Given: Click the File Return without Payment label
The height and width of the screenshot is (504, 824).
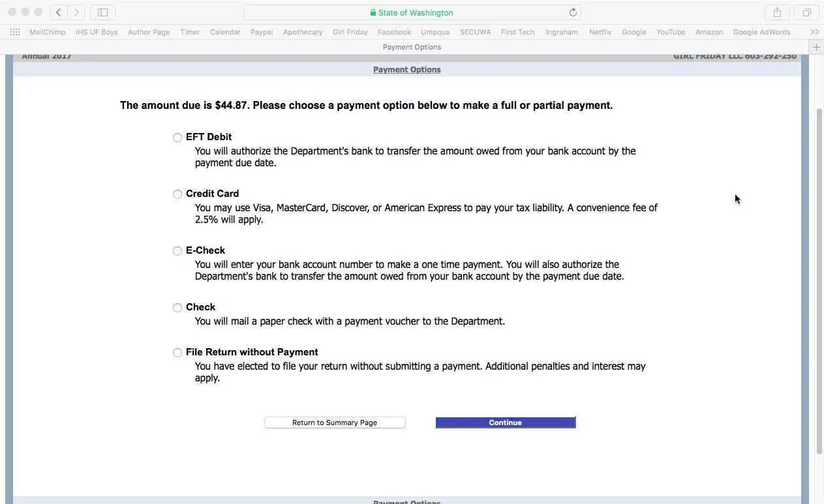Looking at the screenshot, I should (252, 352).
